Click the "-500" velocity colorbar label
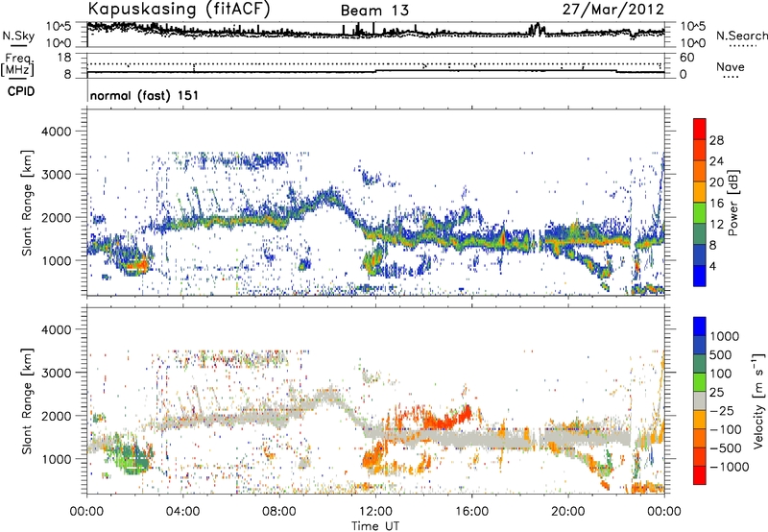The image size is (768, 532). [726, 448]
